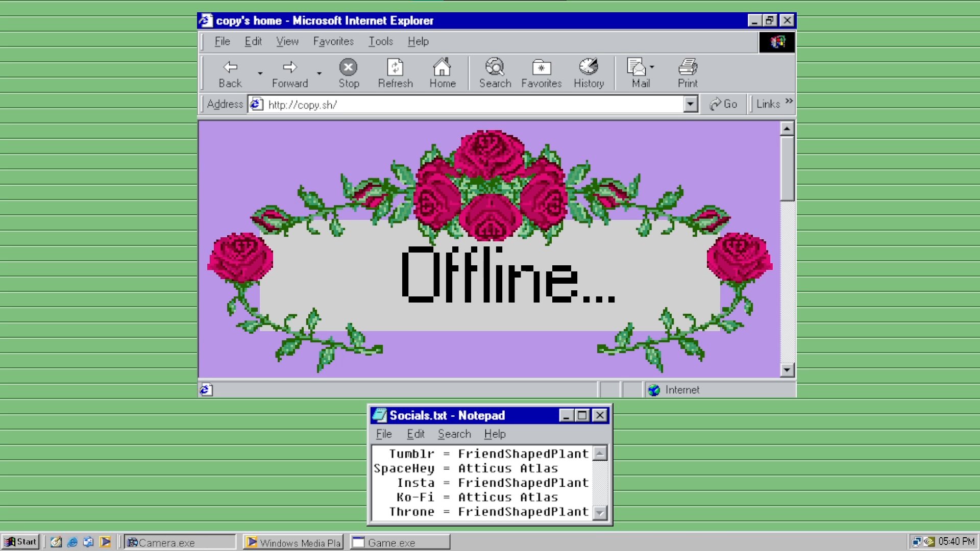
Task: Open the Edit menu in Notepad
Action: (x=415, y=434)
